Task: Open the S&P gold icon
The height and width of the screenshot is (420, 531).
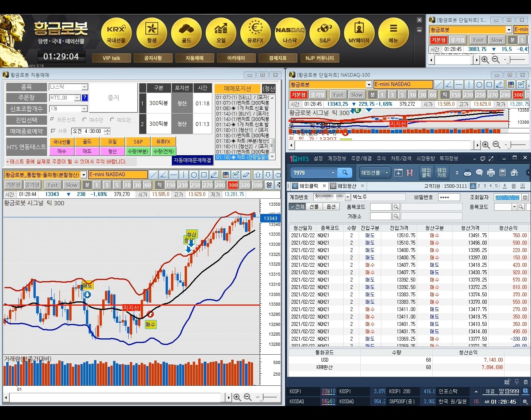Action: (325, 33)
